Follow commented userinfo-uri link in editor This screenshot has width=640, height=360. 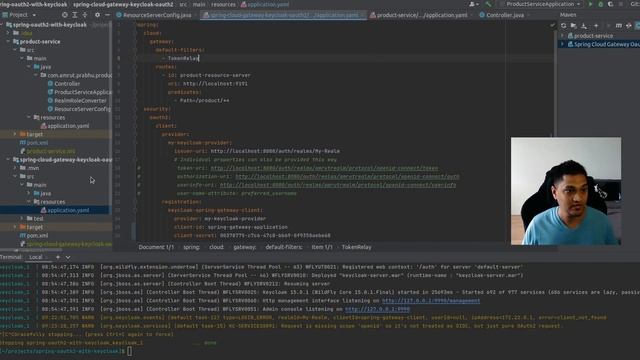(x=338, y=185)
